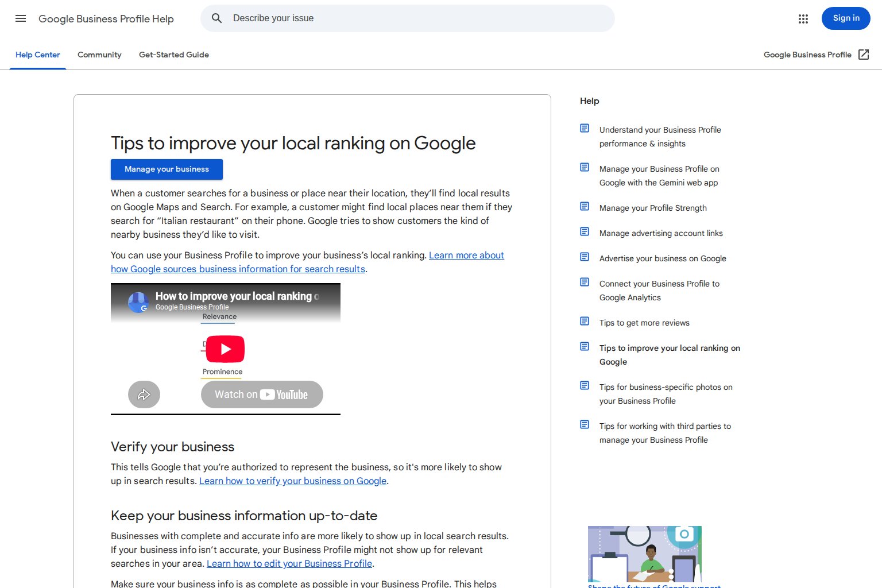Screen dimensions: 882x588
Task: Click article icon beside Manage advertising account links
Action: tap(585, 231)
